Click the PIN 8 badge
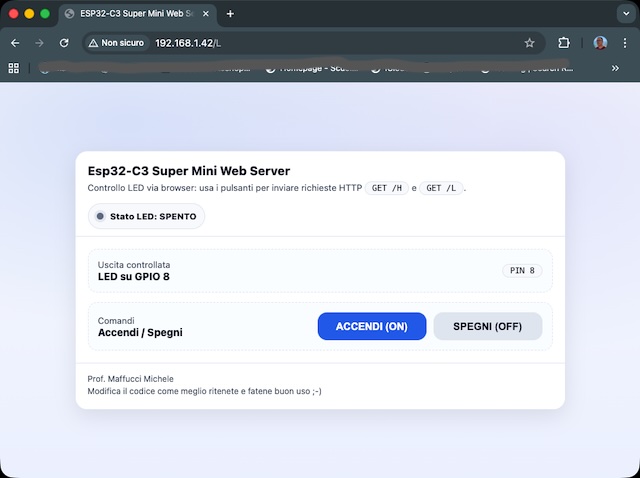This screenshot has height=478, width=640. point(521,270)
